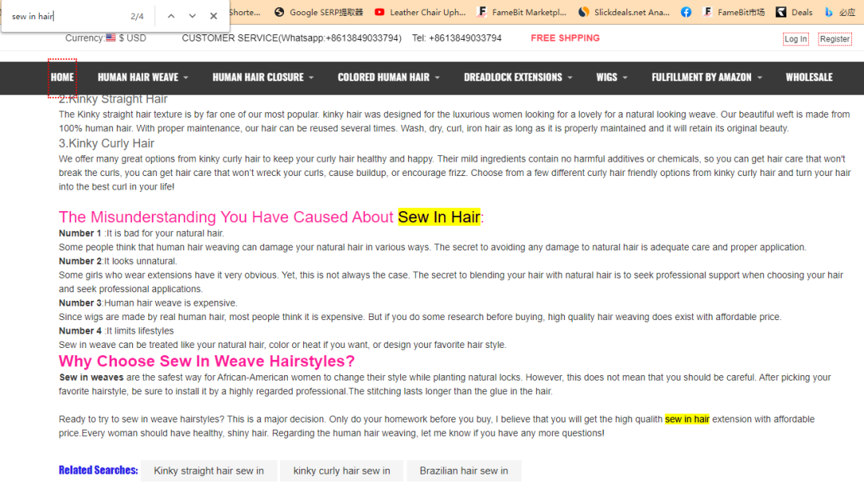Click 'Number 1' line about natural hair

point(142,234)
